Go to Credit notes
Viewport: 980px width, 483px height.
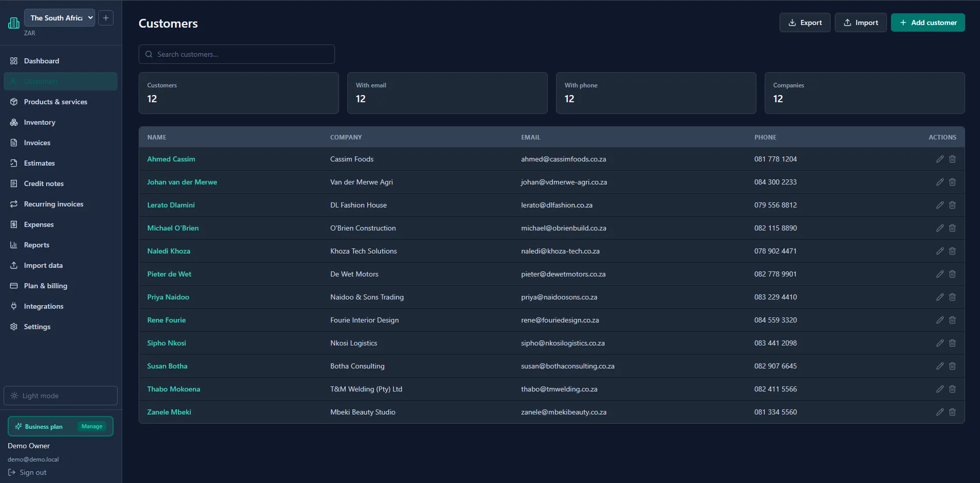(60, 183)
